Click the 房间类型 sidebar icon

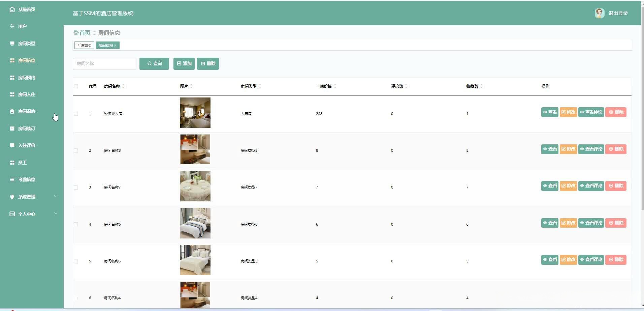coord(12,44)
